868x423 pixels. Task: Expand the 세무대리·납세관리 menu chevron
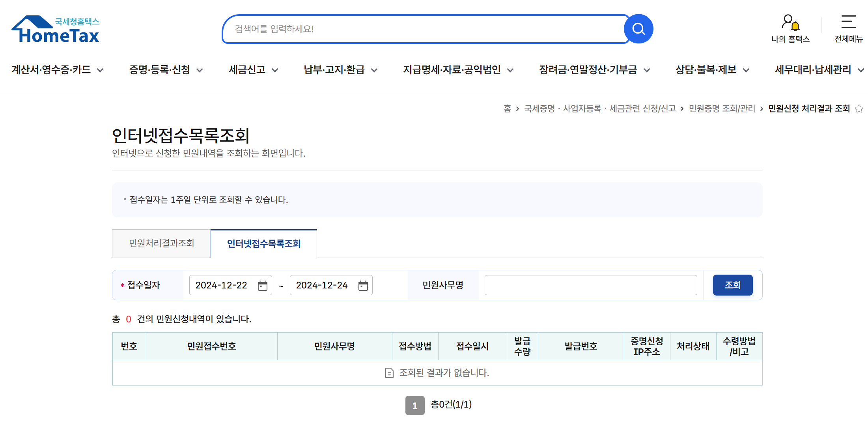point(861,70)
